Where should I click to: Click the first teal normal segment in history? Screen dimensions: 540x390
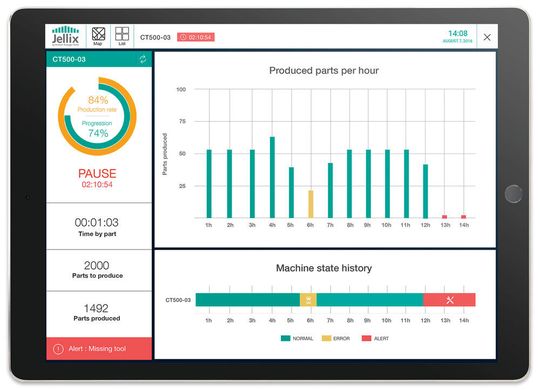tap(248, 300)
